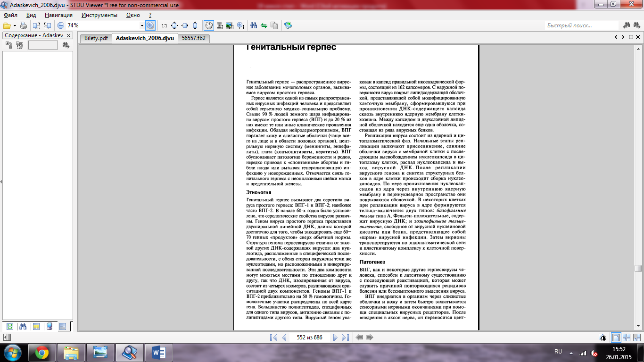Click the navigate back arrow in status bar
Viewport: 644px width, 362px height.
(359, 337)
